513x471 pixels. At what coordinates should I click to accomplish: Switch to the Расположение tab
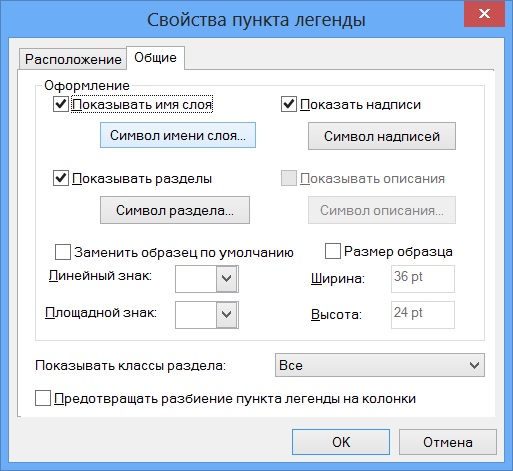tap(73, 59)
